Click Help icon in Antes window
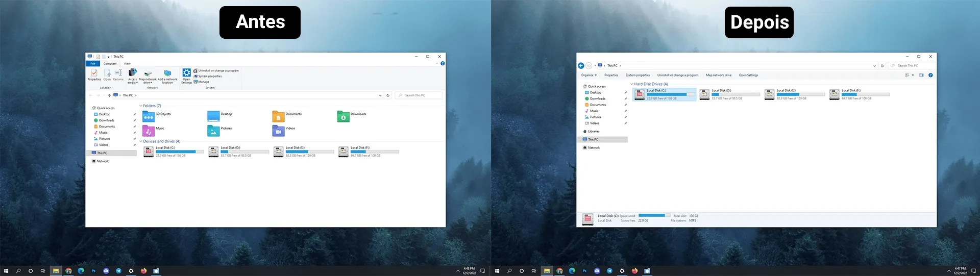This screenshot has width=980, height=276. click(443, 64)
